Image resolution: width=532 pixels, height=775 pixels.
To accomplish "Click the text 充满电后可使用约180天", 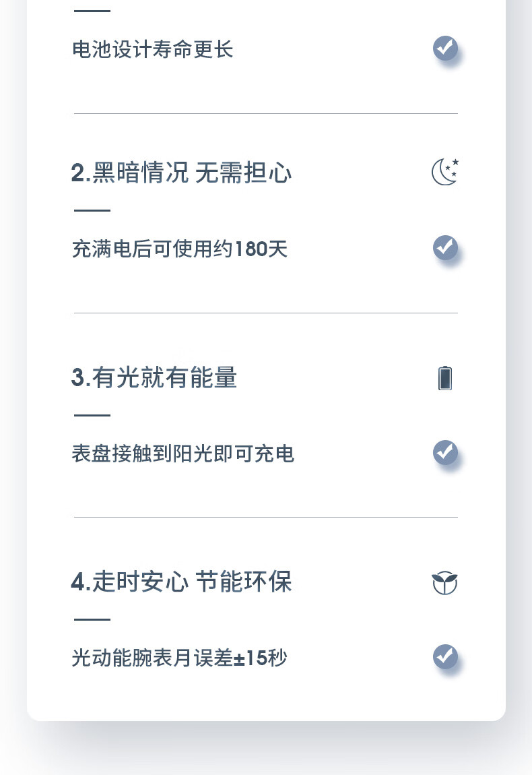I will [x=180, y=249].
